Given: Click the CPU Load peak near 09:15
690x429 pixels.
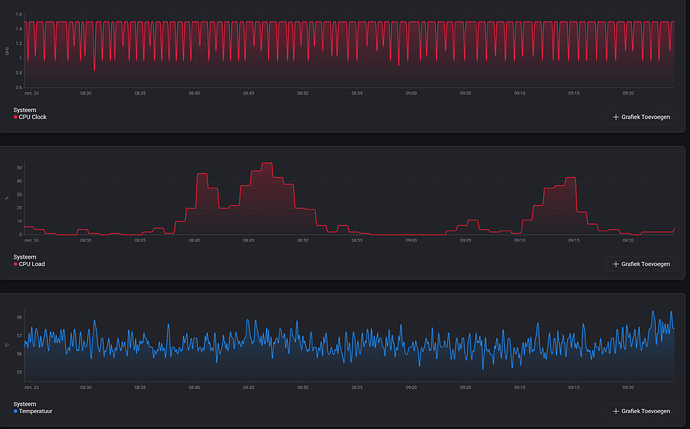Looking at the screenshot, I should tap(570, 178).
